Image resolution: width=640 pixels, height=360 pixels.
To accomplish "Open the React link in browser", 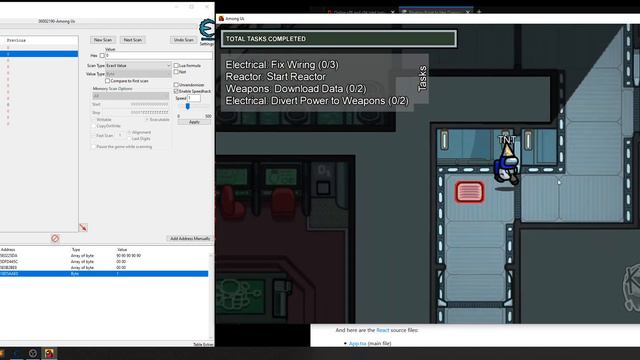I will [382, 330].
